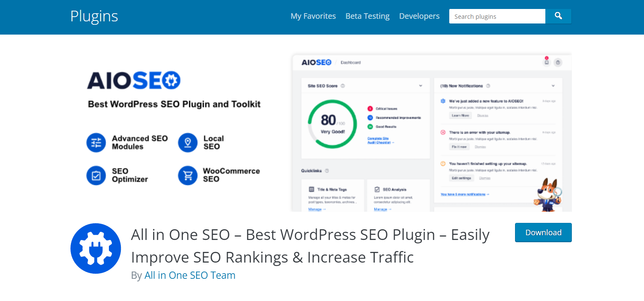Click the green Good Results badge
Viewport: 644px width, 301px height.
[370, 126]
